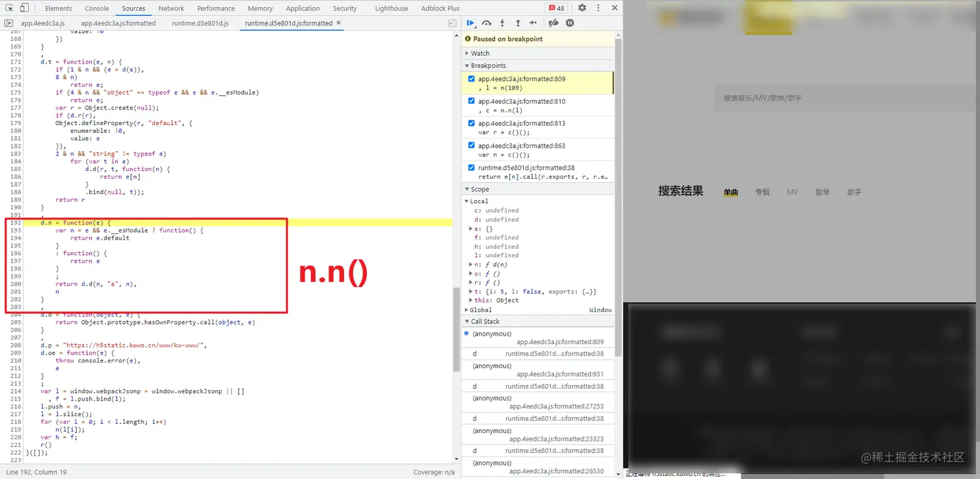Uncheck breakpoint app.4eedc3a.js:formatted:810
The width and height of the screenshot is (980, 479).
471,101
